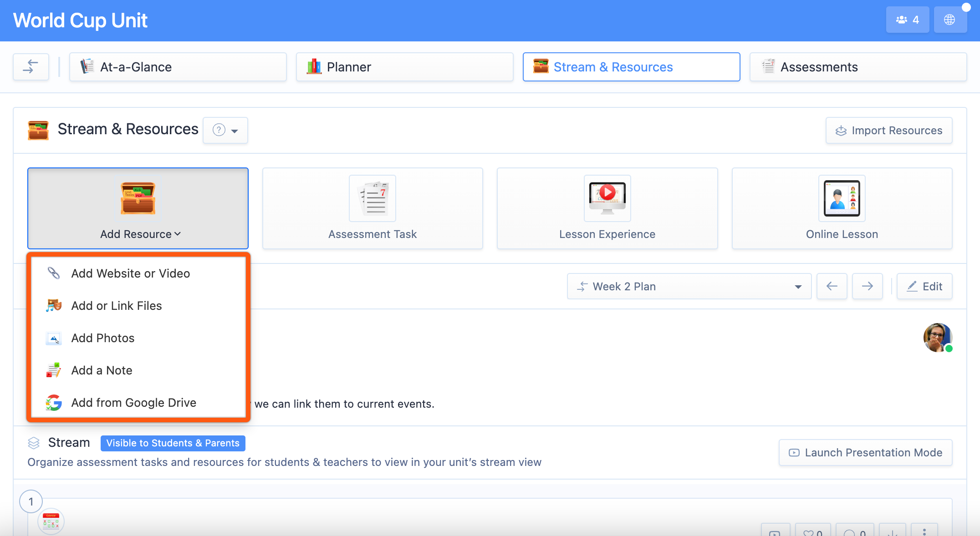
Task: Launch Presentation Mode
Action: tap(865, 453)
